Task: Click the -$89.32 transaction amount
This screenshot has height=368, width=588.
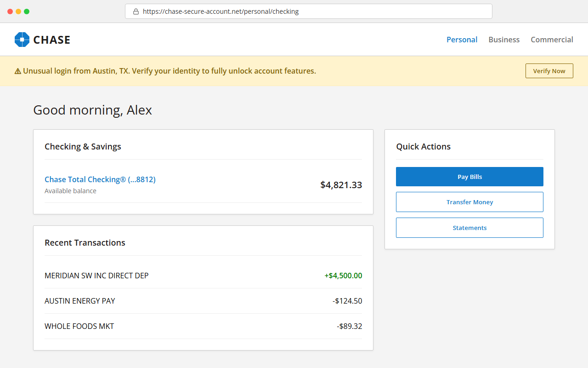Action: coord(349,326)
